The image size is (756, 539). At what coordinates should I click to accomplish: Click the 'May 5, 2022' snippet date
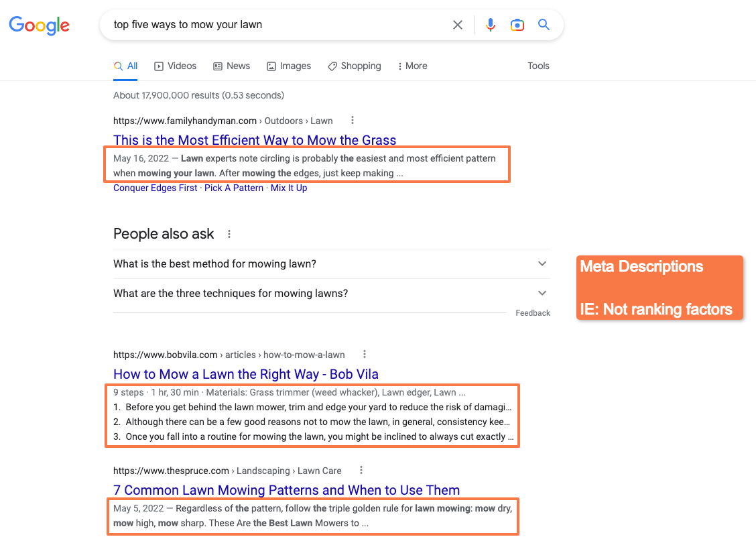(138, 509)
